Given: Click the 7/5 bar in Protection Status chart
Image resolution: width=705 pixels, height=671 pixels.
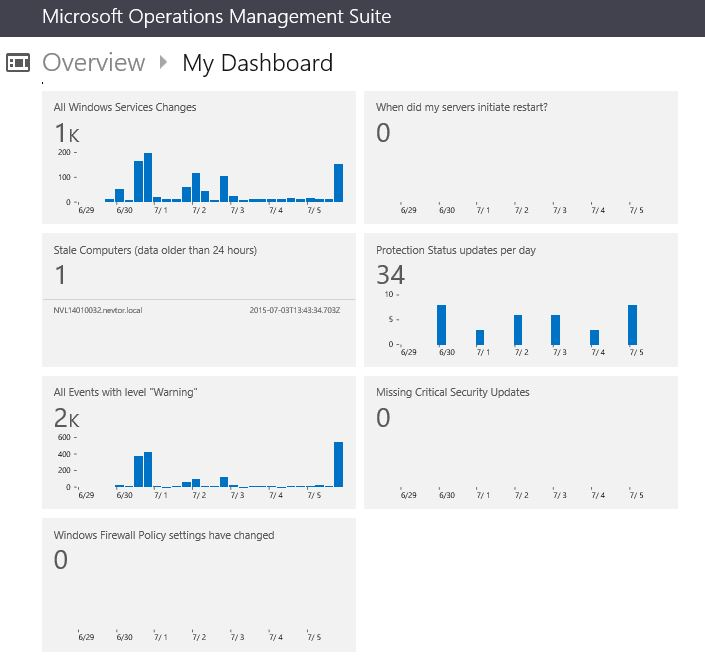Looking at the screenshot, I should (x=633, y=325).
